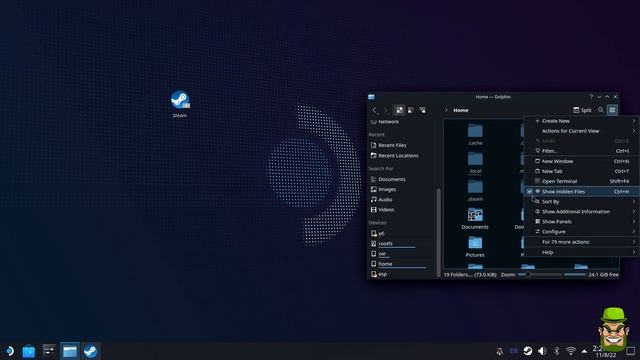
Task: Choose Filter... from the menu
Action: [x=582, y=151]
